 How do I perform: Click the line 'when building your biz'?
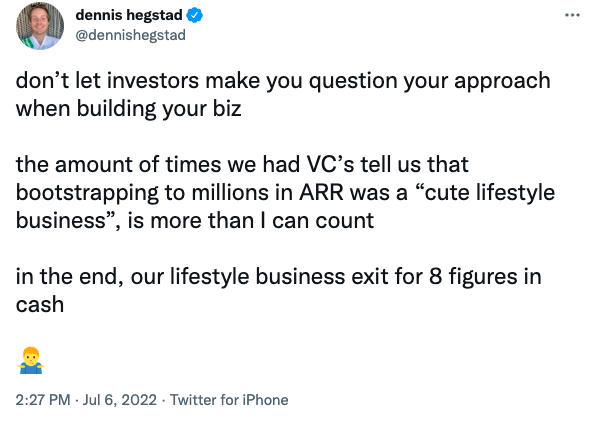129,109
